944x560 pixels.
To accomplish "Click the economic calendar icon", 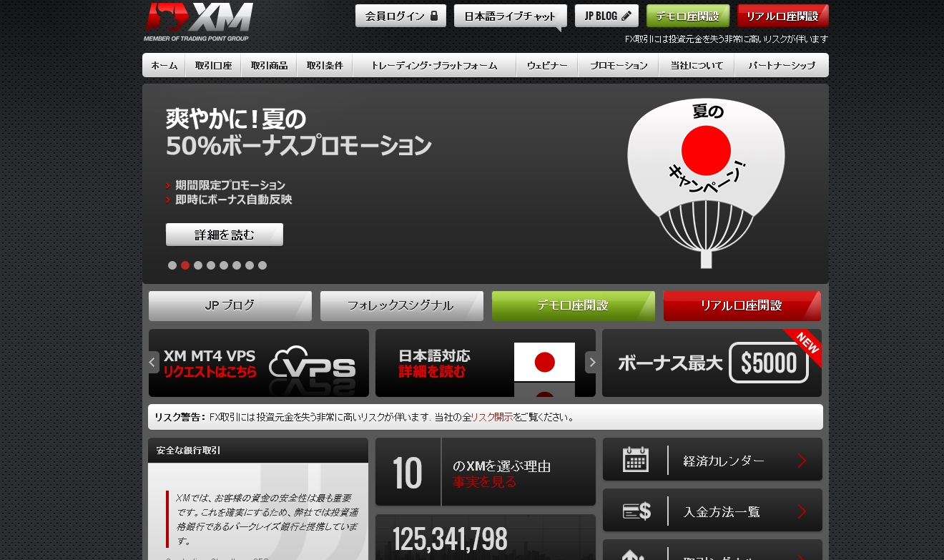I will pos(636,460).
